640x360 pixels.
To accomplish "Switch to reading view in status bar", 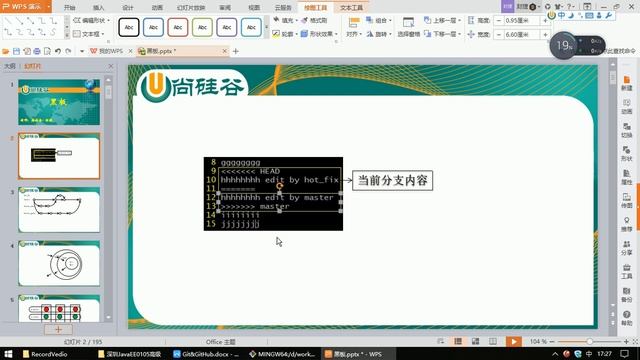I will coord(493,341).
